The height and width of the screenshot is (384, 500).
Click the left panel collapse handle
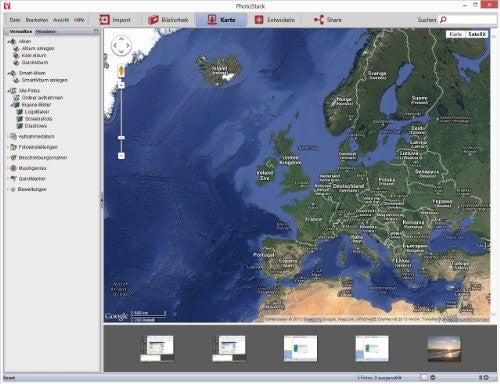(x=102, y=200)
